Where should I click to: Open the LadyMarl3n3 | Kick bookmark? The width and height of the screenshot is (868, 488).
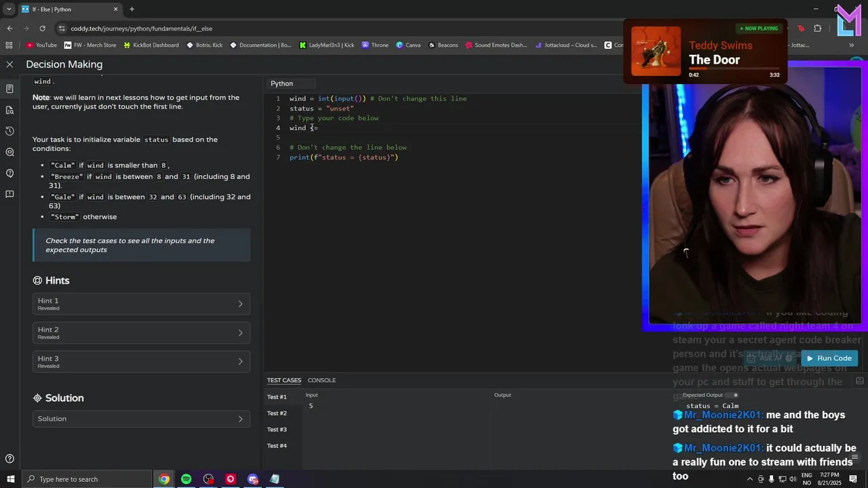tap(327, 45)
